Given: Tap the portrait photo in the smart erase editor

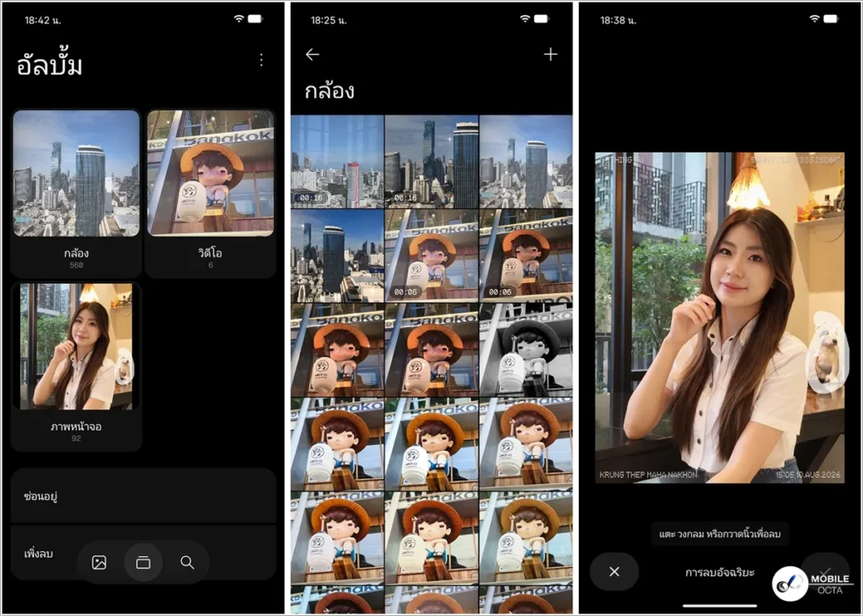Looking at the screenshot, I should click(720, 318).
